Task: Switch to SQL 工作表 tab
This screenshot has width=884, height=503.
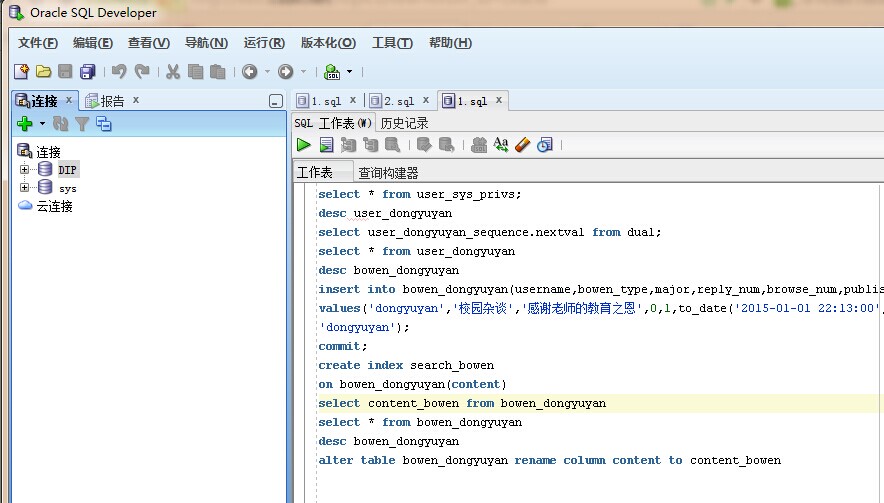Action: pyautogui.click(x=333, y=123)
